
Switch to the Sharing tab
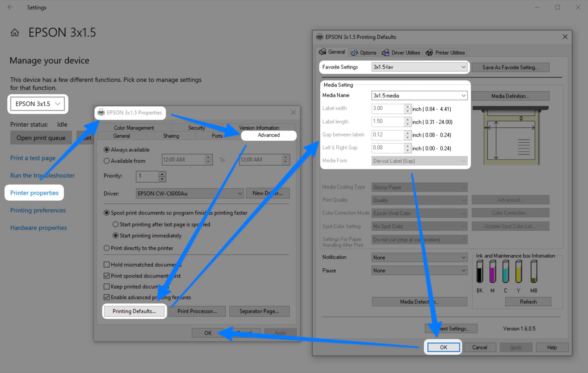tap(171, 136)
